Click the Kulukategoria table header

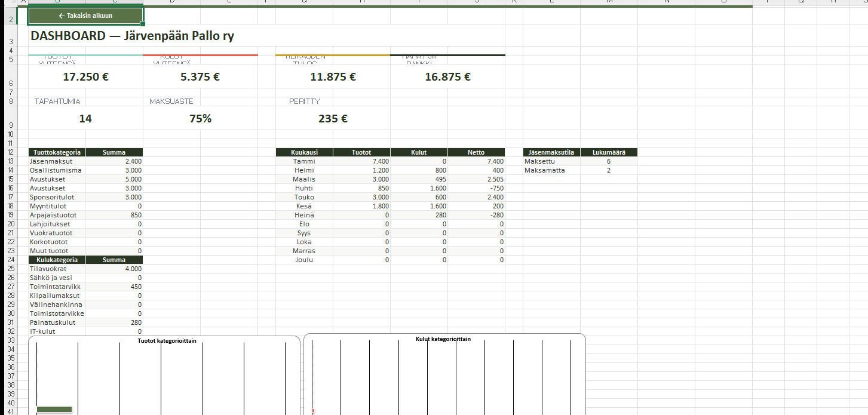57,260
